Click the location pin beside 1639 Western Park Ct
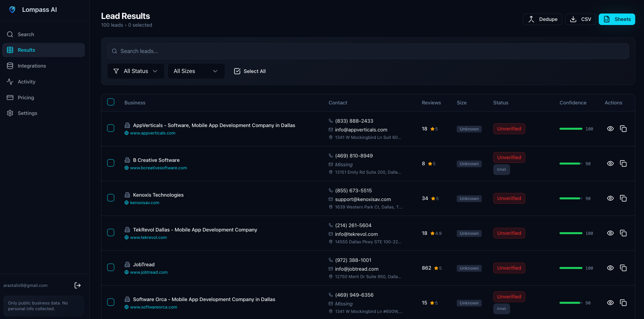Viewport: 644px width, 319px height. 331,207
